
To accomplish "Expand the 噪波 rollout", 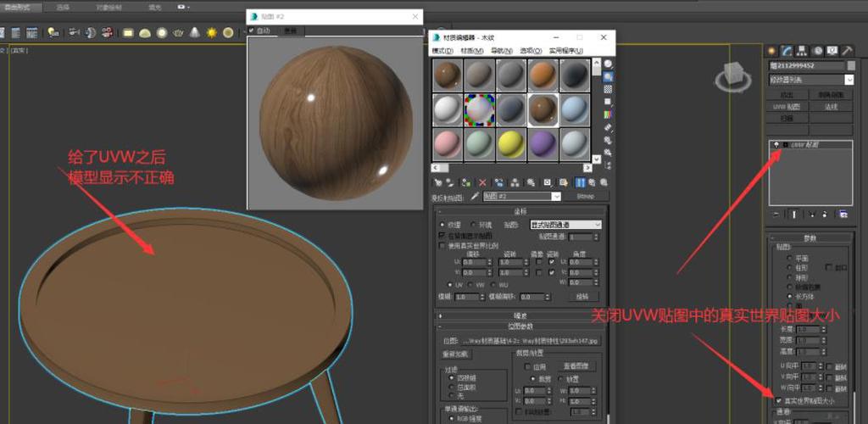I will click(x=520, y=315).
